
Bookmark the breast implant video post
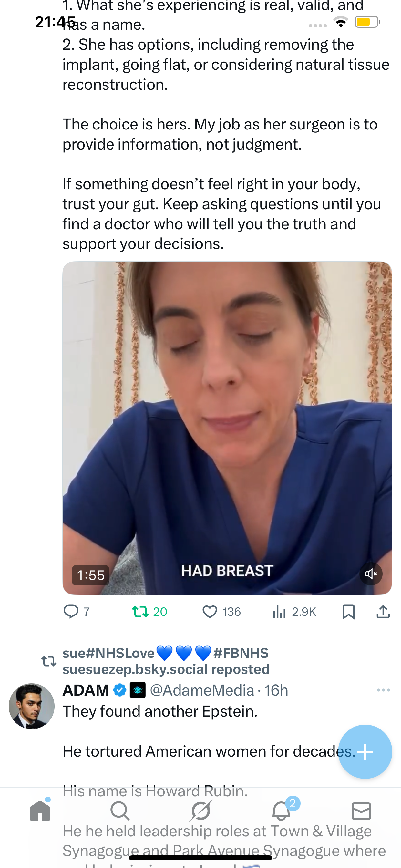click(x=348, y=611)
